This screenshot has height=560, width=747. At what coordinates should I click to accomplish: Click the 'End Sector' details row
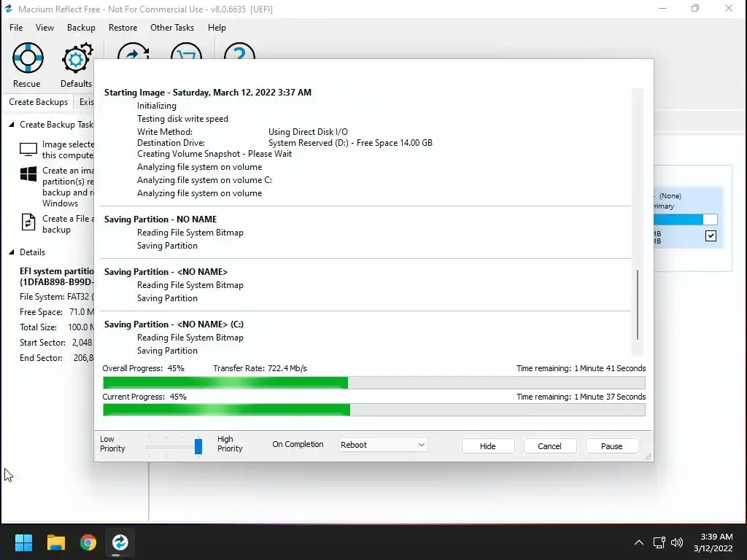coord(57,357)
